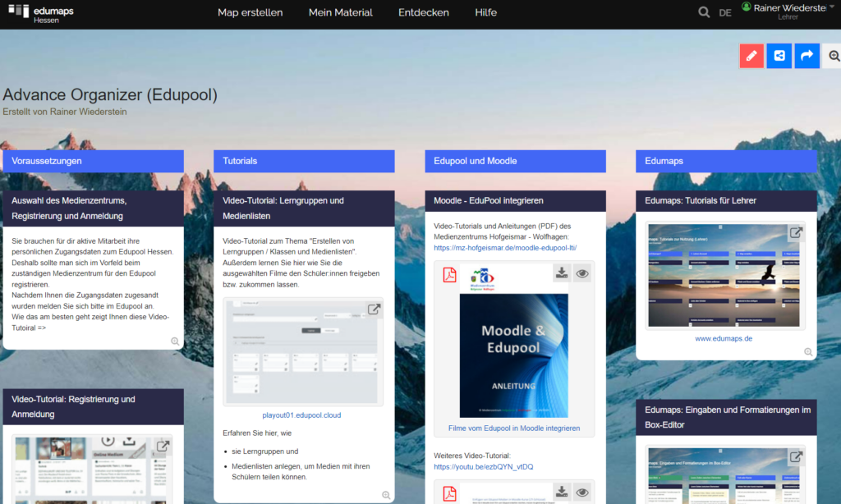Open the search icon in the navigation bar
Viewport: 841px width, 504px height.
click(704, 12)
